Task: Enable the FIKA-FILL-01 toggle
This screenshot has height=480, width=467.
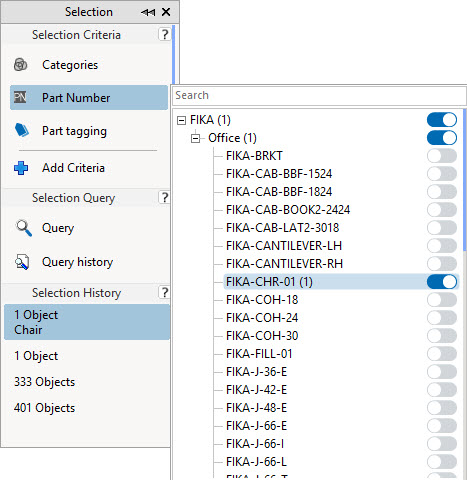Action: point(442,354)
